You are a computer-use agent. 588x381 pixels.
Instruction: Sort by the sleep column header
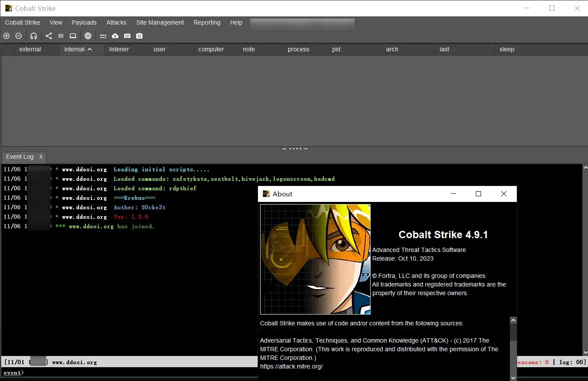(541, 49)
